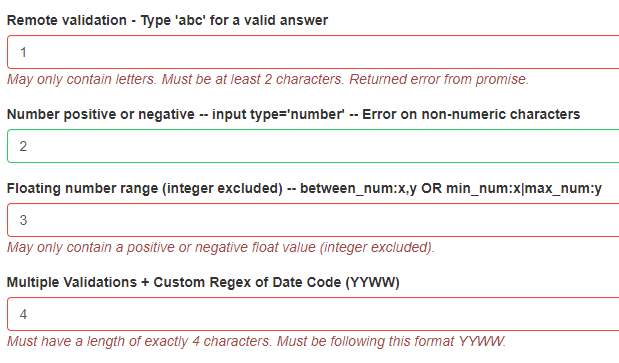This screenshot has height=363, width=619.
Task: Click the 'Must be following this format YYWW' message
Action: (391, 341)
